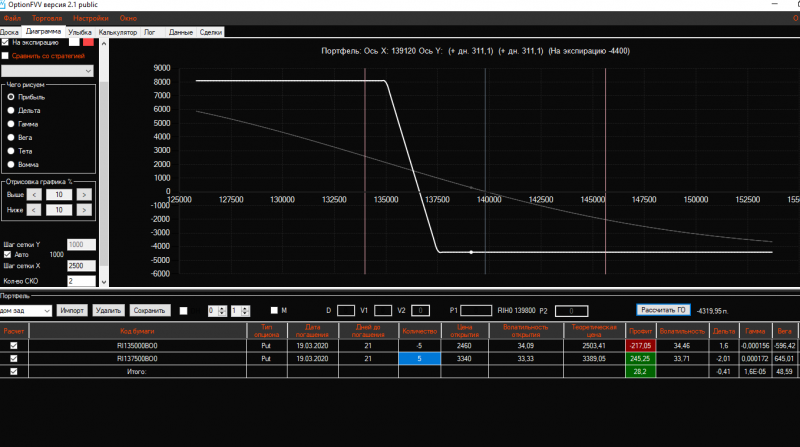Click the P2 input field
This screenshot has height=447, width=800.
(x=571, y=311)
